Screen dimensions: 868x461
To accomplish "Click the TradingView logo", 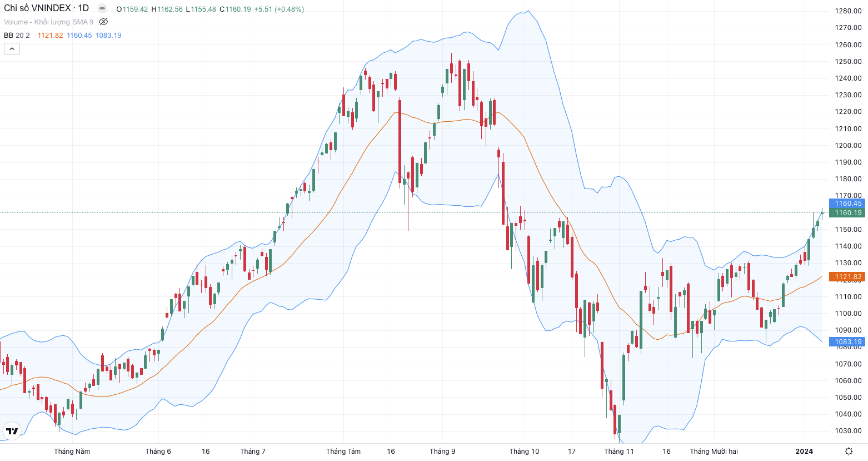I will (x=12, y=431).
